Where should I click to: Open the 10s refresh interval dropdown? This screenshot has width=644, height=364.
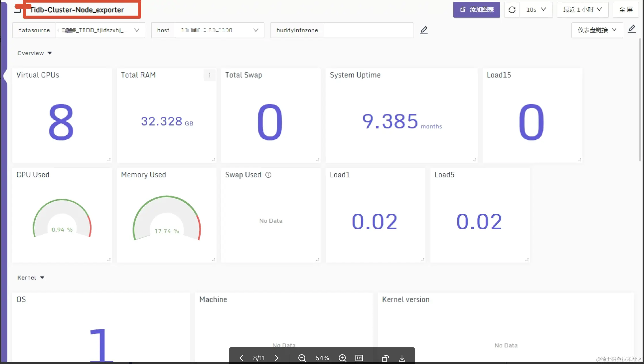(x=536, y=10)
